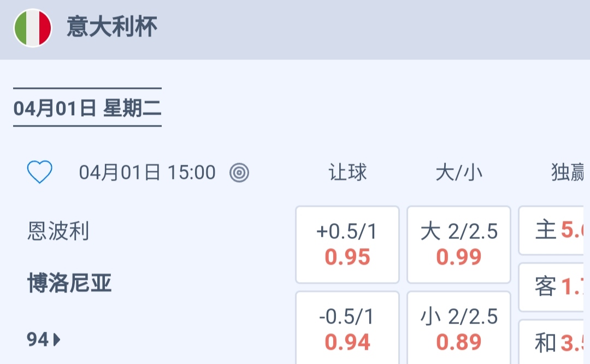The height and width of the screenshot is (364, 590).
Task: Click the 让球 column header
Action: click(347, 173)
